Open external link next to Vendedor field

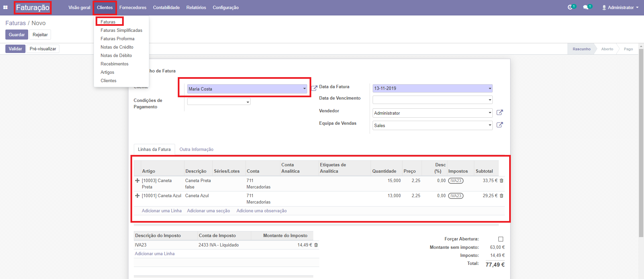click(499, 113)
